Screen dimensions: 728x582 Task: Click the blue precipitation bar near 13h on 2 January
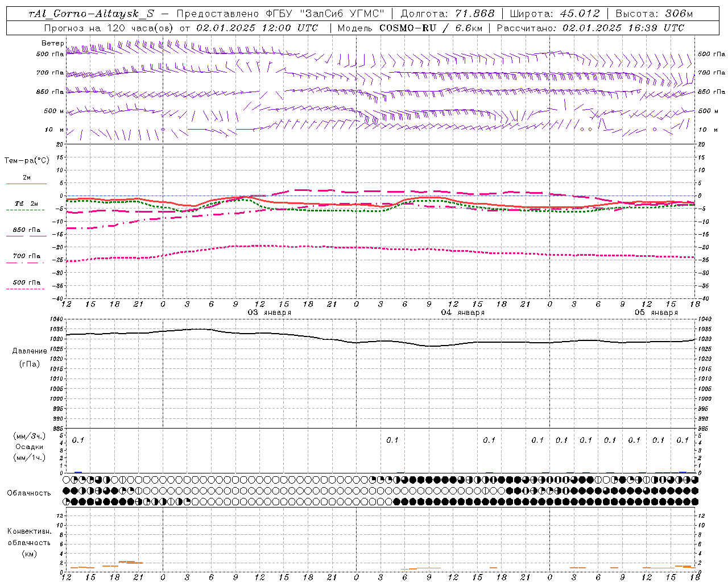pyautogui.click(x=78, y=472)
